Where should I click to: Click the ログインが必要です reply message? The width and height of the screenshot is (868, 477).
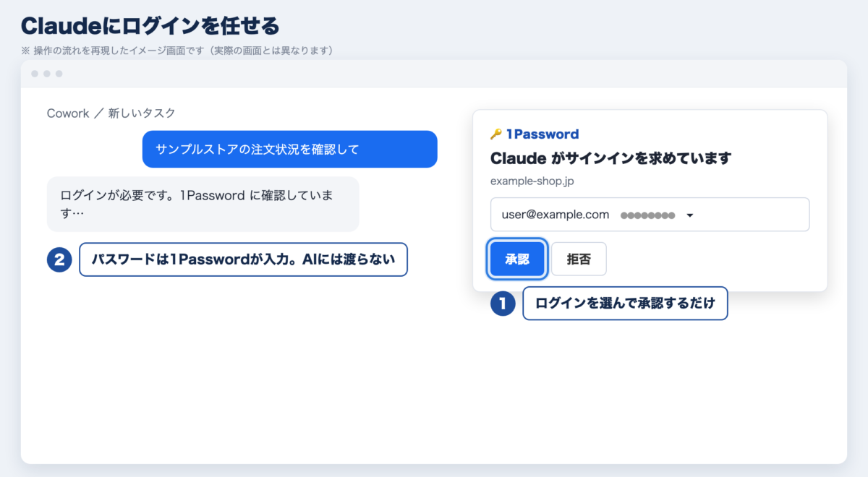point(203,205)
